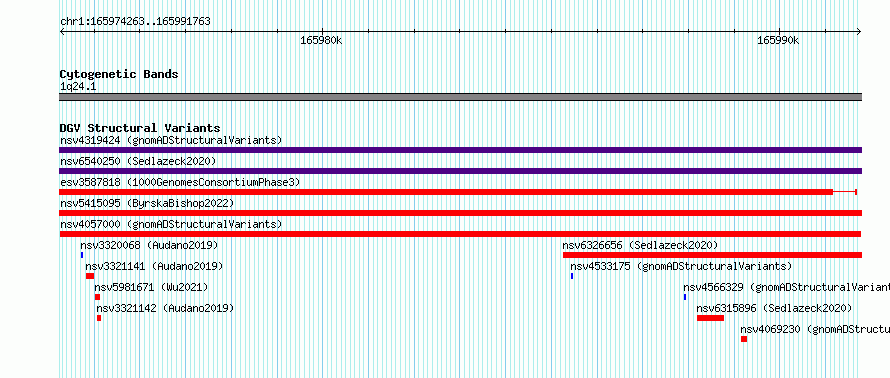Click the nsv6326656 (Sedlazeck2020) label
Image resolution: width=890 pixels, height=378 pixels.
pos(640,245)
